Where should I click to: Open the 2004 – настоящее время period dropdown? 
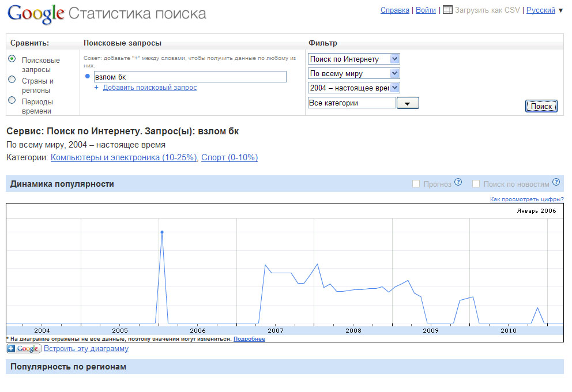pyautogui.click(x=354, y=88)
